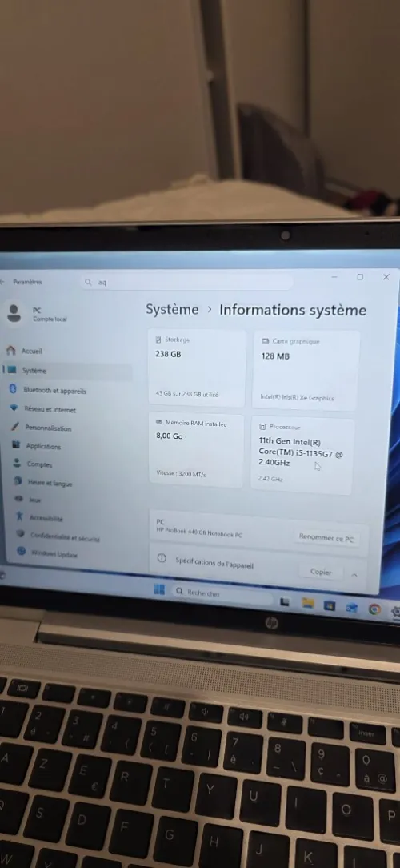Viewport: 400px width, 868px height.
Task: Click the Copier button for device specifications
Action: (x=321, y=572)
